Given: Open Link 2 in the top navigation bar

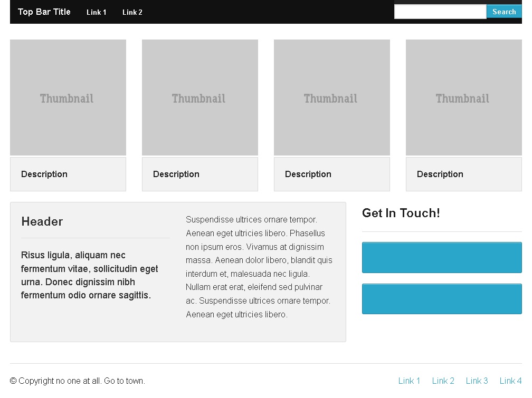Looking at the screenshot, I should [132, 12].
